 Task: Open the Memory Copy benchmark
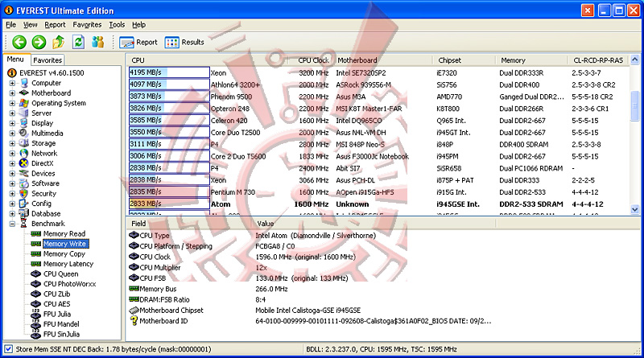point(64,253)
